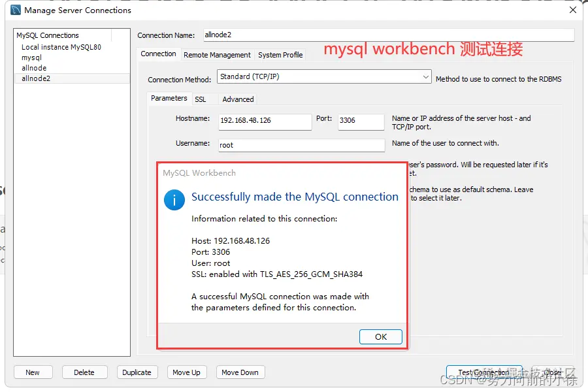Click into the Username input field
The height and width of the screenshot is (392, 588).
[301, 145]
